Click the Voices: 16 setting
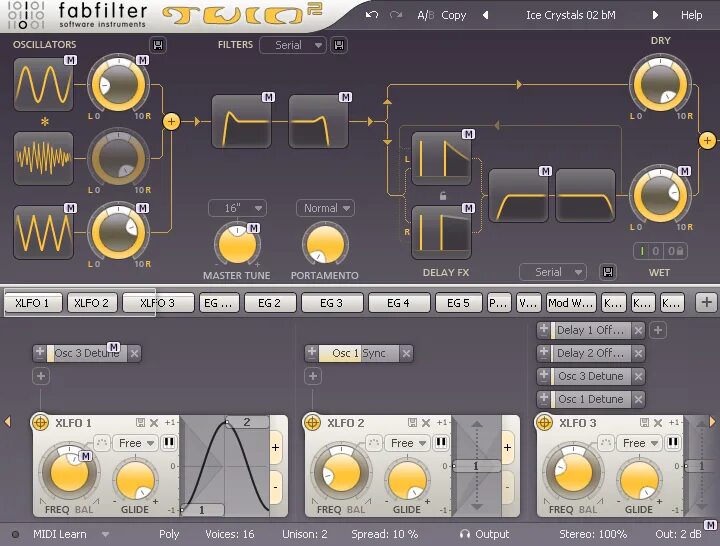The height and width of the screenshot is (546, 720). (230, 535)
